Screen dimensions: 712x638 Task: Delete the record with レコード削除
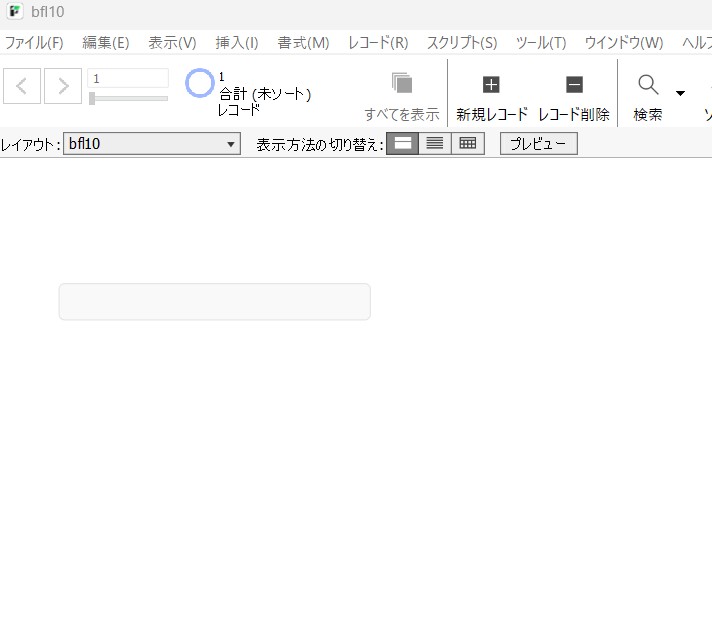[x=574, y=98]
